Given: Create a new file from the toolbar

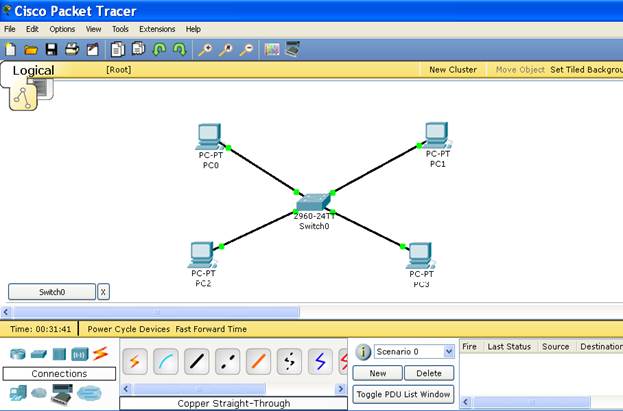Looking at the screenshot, I should click(x=11, y=49).
